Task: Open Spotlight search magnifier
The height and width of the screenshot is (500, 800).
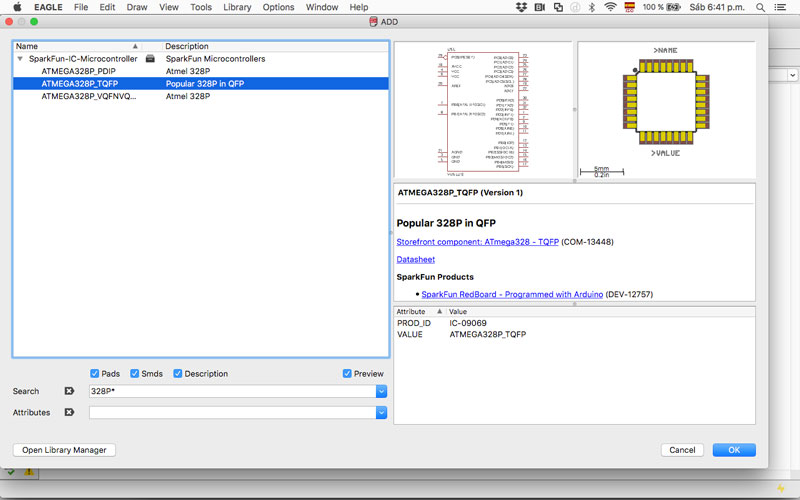Action: [760, 7]
